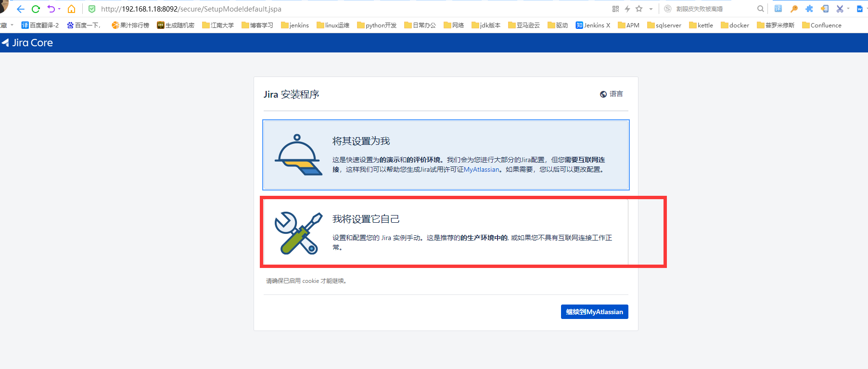Click the Sogou search engine icon
The width and height of the screenshot is (868, 369).
[x=668, y=9]
